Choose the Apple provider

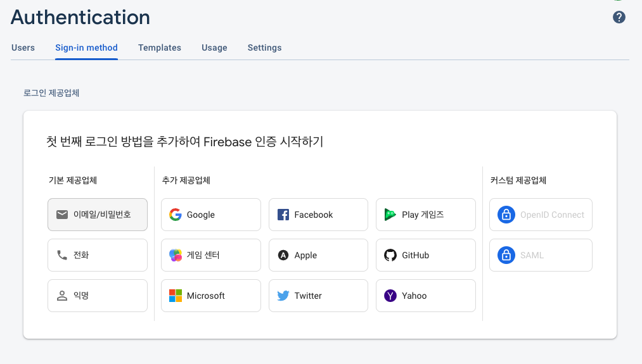coord(318,255)
